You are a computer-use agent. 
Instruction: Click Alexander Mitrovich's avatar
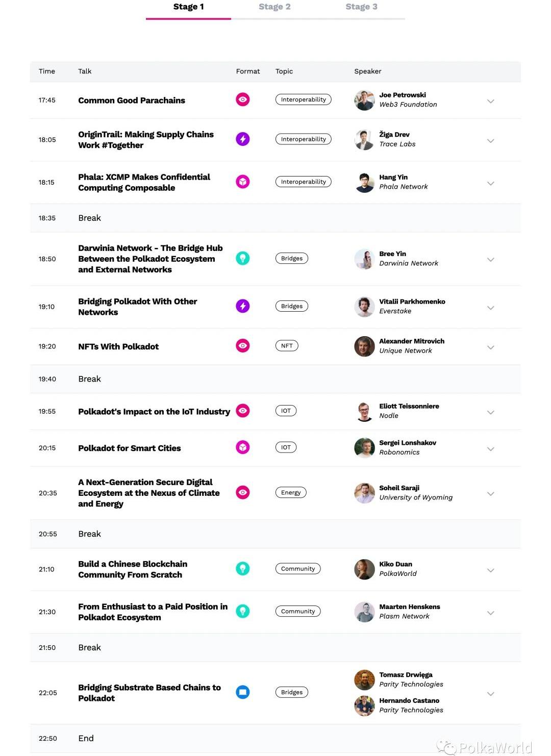point(364,346)
